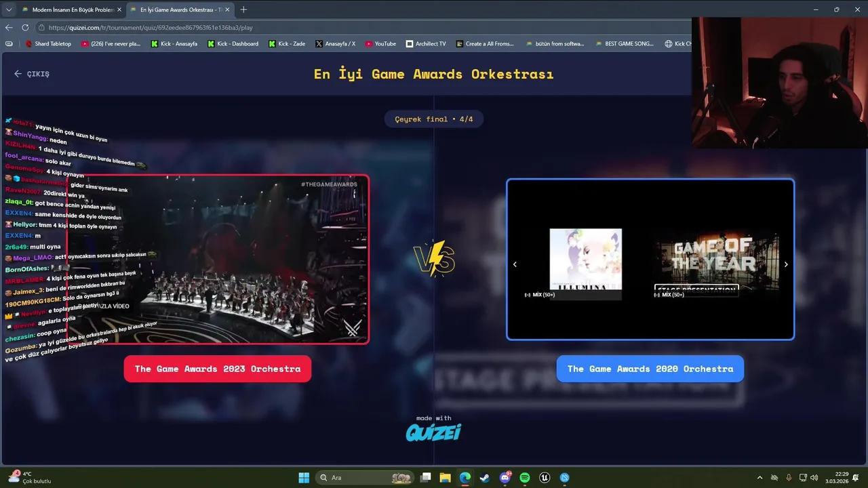
Task: Open Discord from the taskbar
Action: [x=505, y=478]
